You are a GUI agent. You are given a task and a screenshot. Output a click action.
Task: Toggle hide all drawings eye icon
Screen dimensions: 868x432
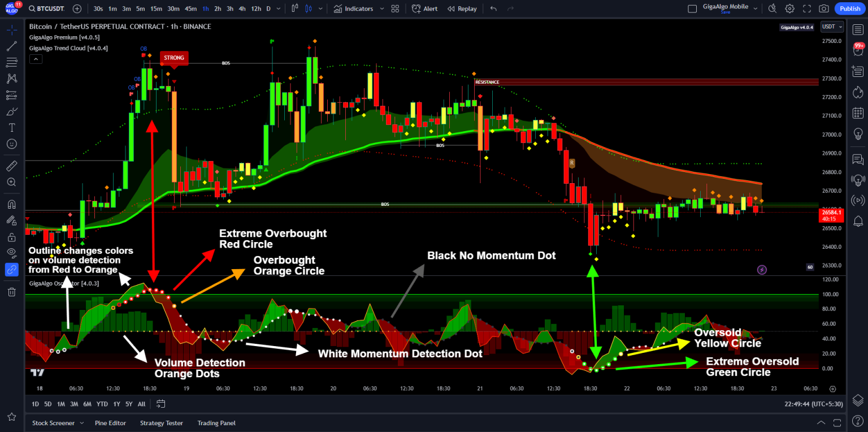pyautogui.click(x=11, y=253)
